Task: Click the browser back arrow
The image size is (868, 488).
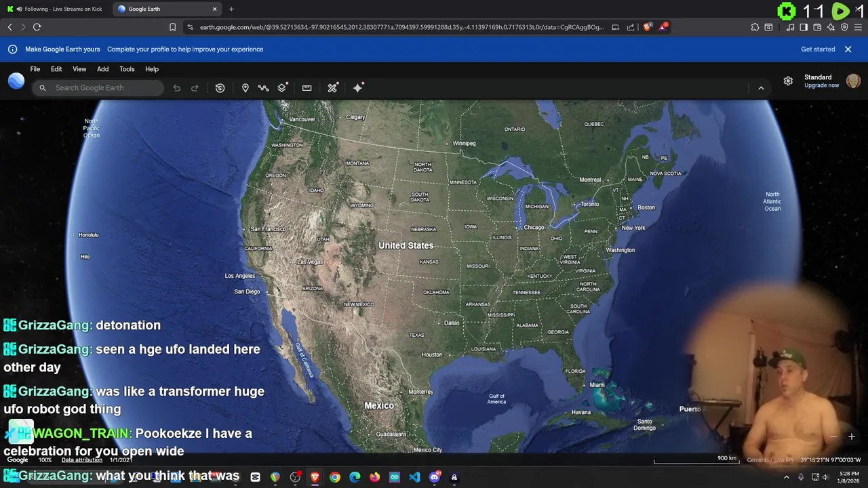Action: coord(9,27)
